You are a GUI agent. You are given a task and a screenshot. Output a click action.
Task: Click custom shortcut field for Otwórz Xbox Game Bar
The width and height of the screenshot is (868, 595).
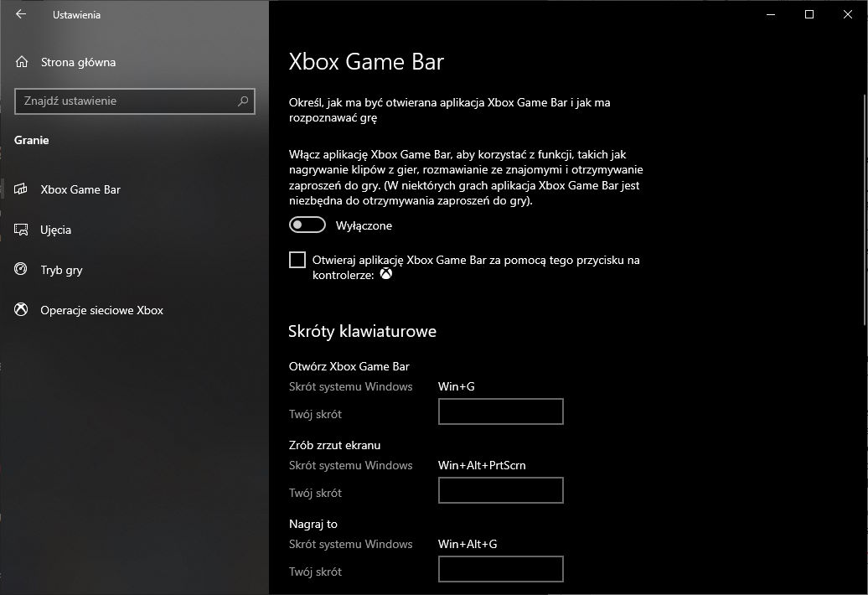click(x=500, y=411)
